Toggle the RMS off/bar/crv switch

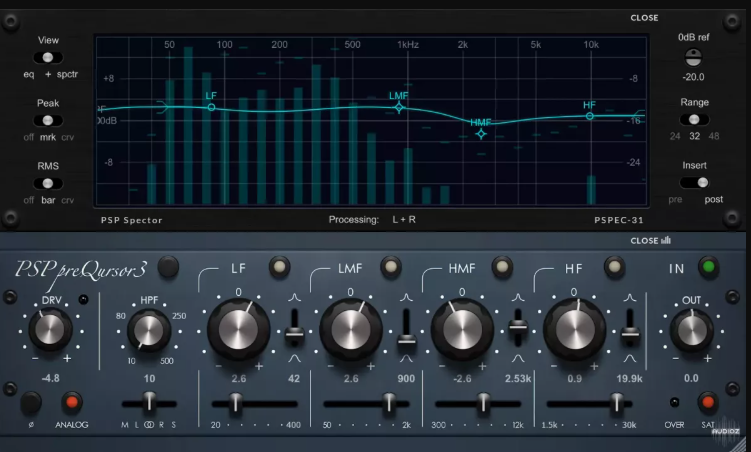click(x=48, y=183)
